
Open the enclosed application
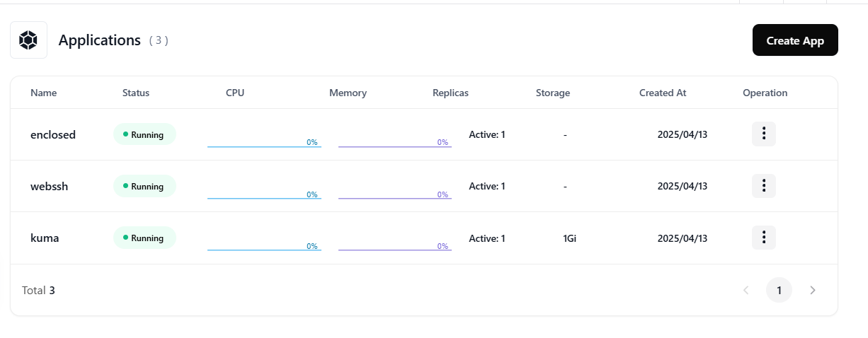point(53,134)
